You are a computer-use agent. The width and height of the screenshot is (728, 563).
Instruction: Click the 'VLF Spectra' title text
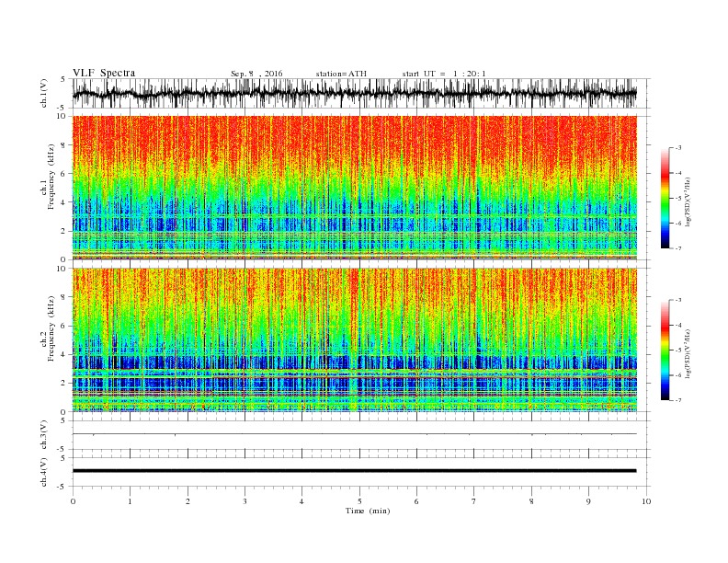click(x=104, y=73)
